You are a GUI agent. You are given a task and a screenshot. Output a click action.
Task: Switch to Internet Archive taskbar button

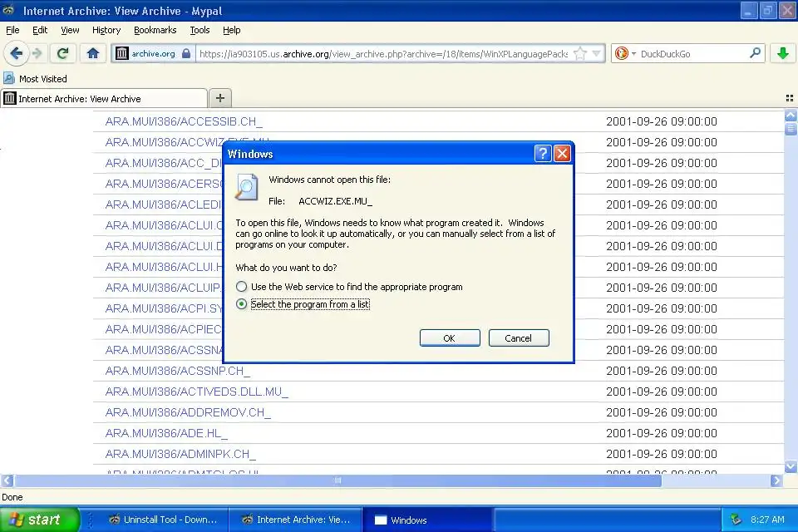pyautogui.click(x=296, y=520)
